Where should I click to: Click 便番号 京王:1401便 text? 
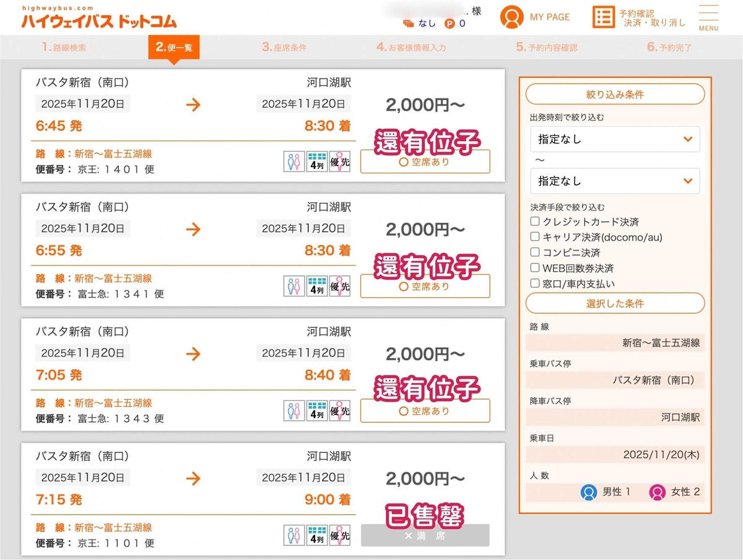pyautogui.click(x=95, y=170)
